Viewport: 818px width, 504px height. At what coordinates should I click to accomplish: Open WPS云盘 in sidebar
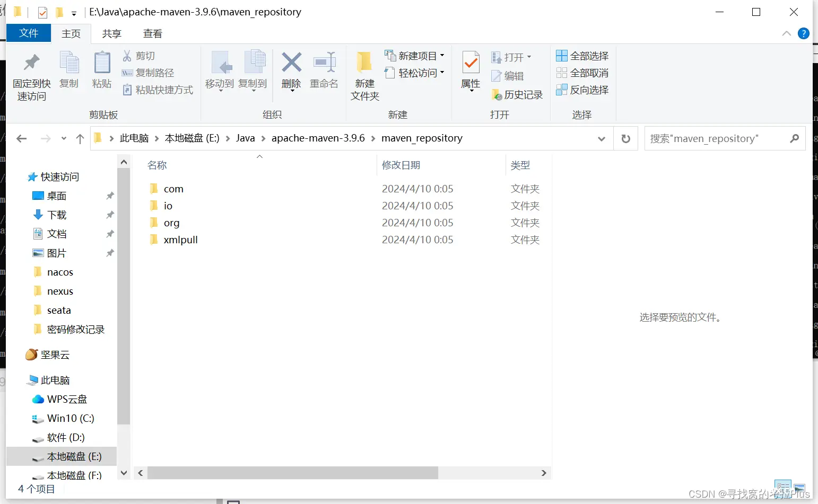(x=67, y=399)
